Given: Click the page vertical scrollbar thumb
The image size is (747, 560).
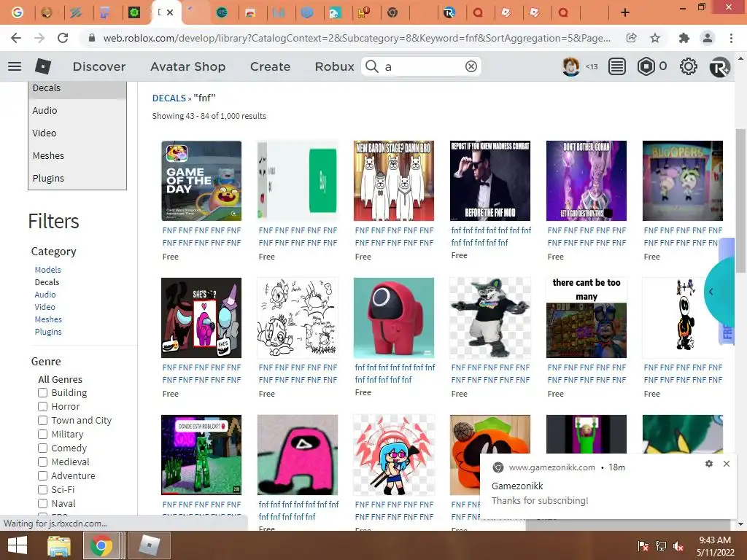Looking at the screenshot, I should [740, 200].
